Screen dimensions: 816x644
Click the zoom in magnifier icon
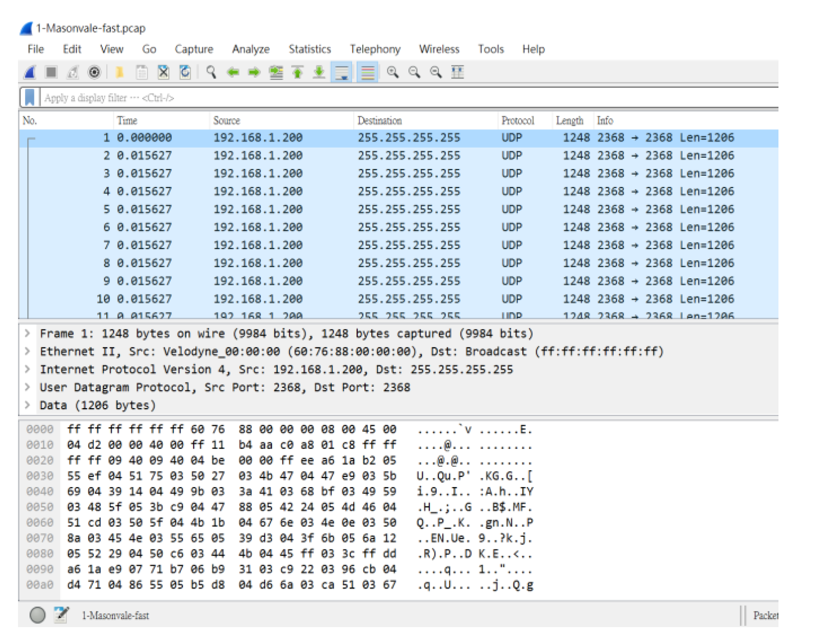coord(393,72)
